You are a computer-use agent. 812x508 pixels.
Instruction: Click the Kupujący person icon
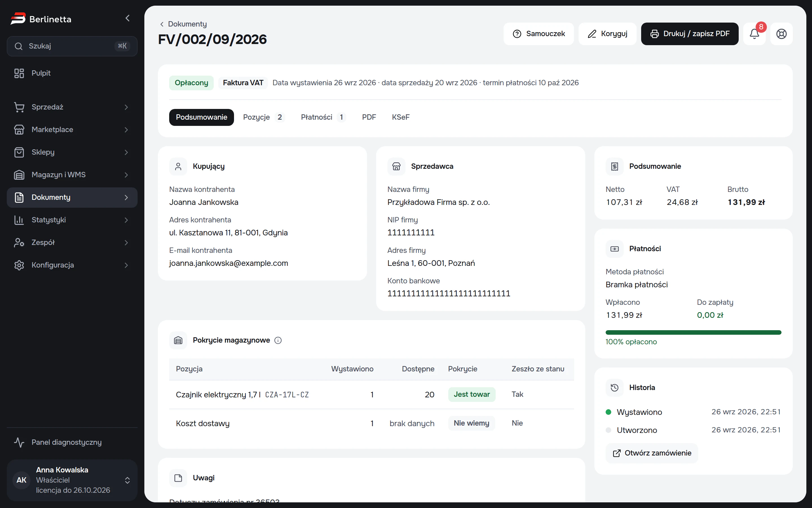tap(178, 166)
